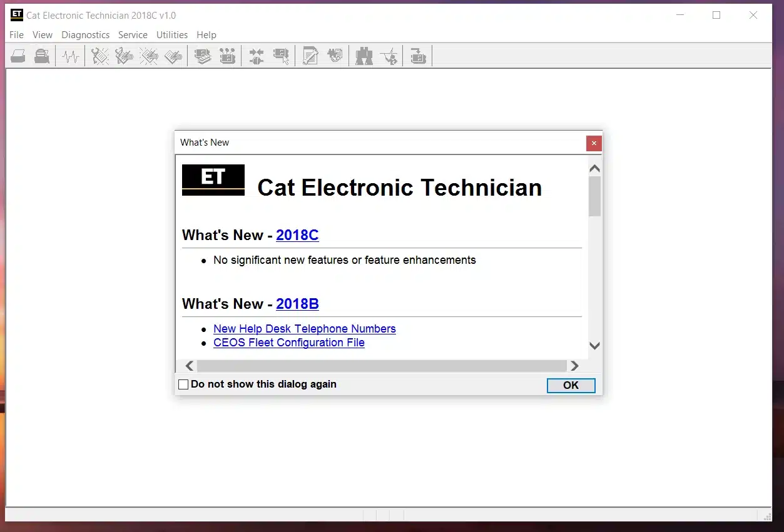The width and height of the screenshot is (784, 532).
Task: Open the Status display toolbar icon
Action: pos(70,56)
